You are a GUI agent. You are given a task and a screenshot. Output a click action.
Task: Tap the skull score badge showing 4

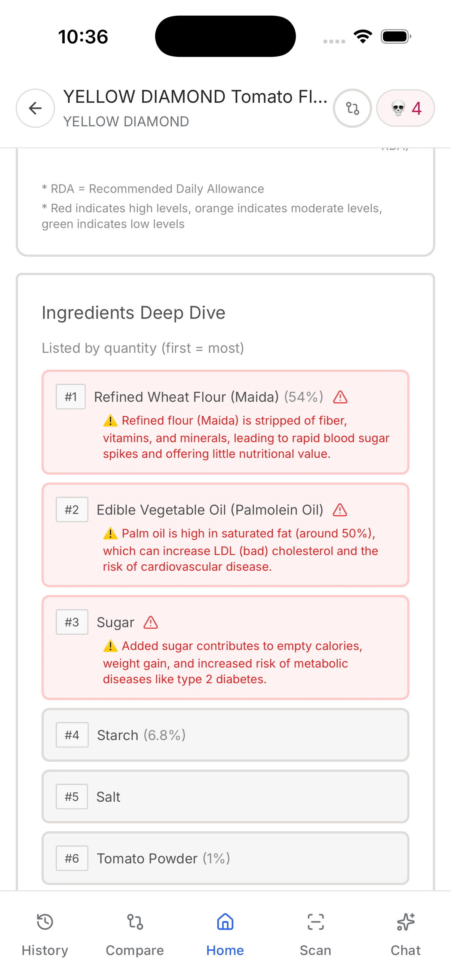405,108
